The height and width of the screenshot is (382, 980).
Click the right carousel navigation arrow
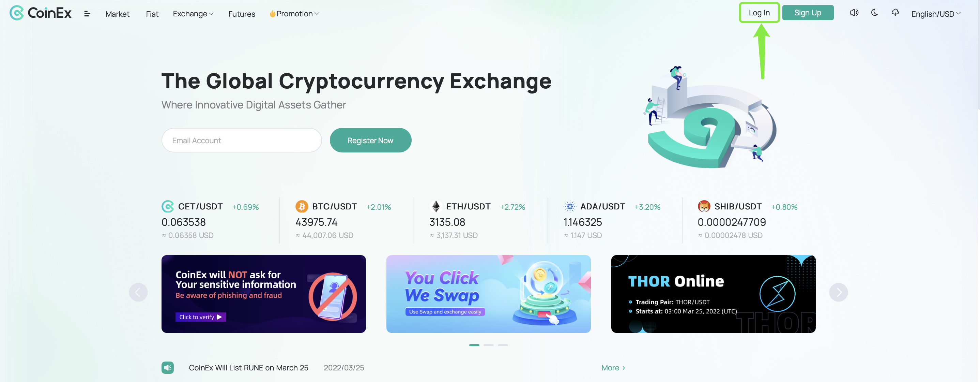[838, 292]
